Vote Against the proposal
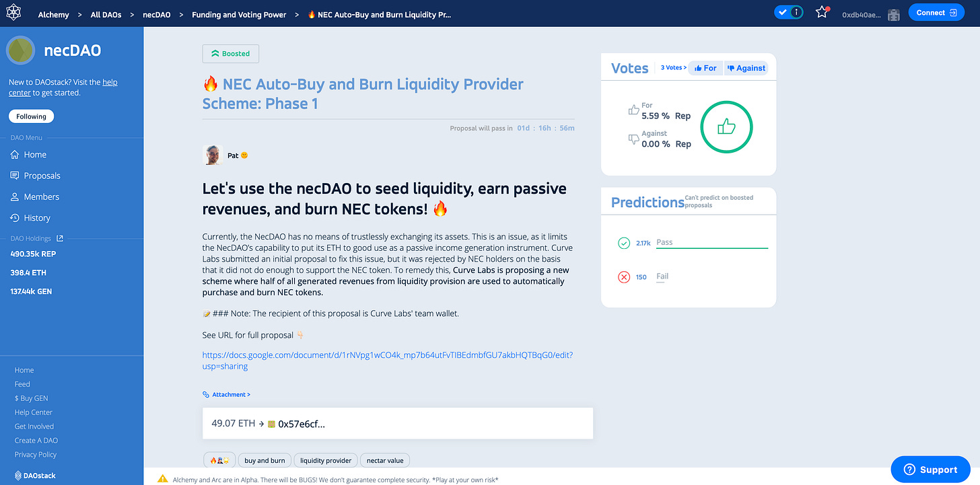 click(x=745, y=68)
